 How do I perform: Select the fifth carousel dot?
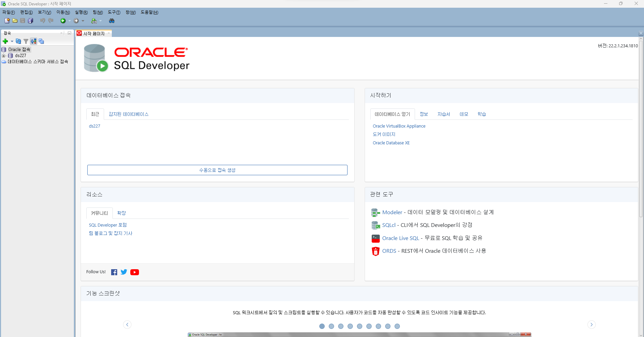coord(360,326)
